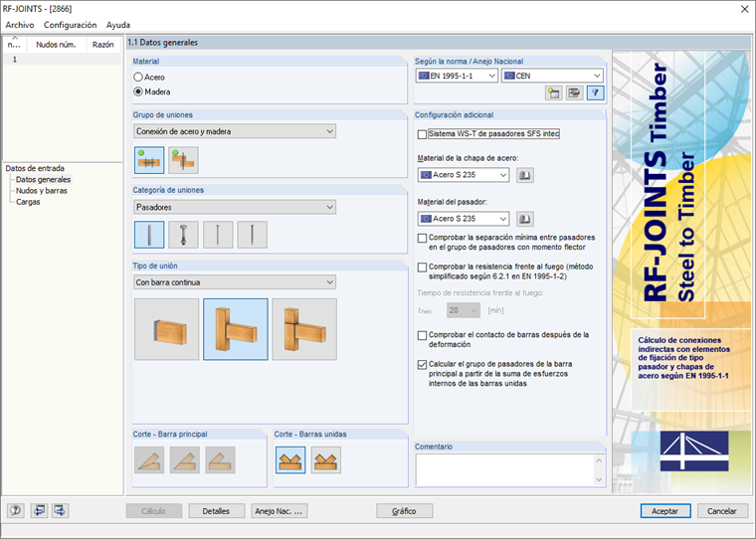Viewport: 756px width, 539px height.
Task: Click the Comentario scrollbar down arrow
Action: click(x=599, y=479)
